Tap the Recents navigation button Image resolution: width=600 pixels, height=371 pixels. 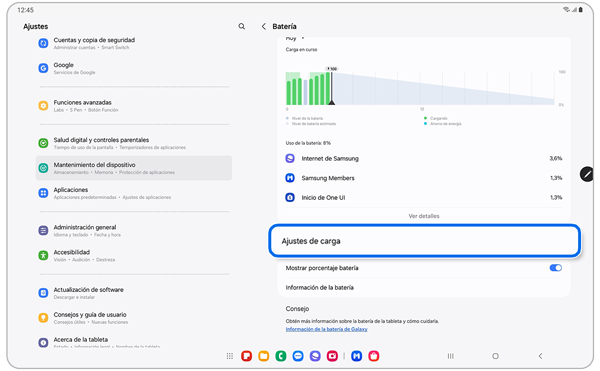pos(451,356)
